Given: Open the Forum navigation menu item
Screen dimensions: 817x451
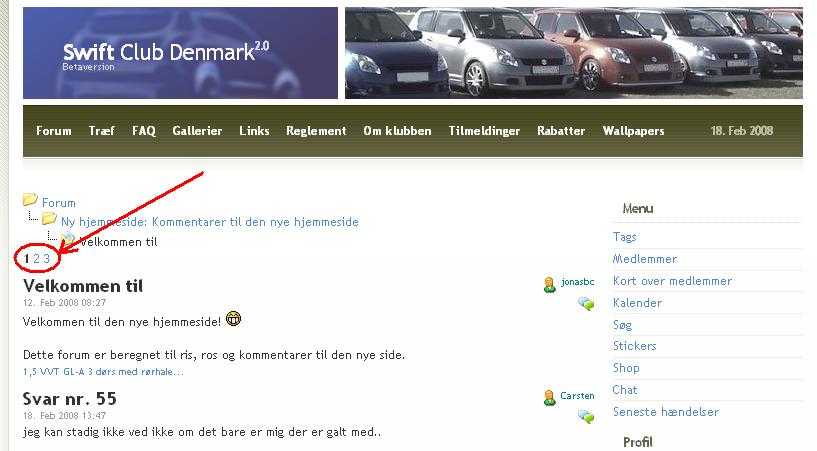Looking at the screenshot, I should 54,131.
